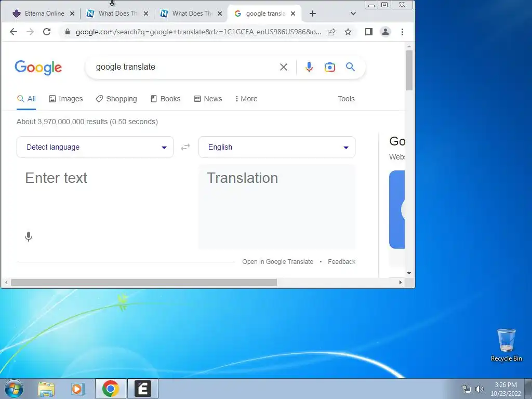Click the volume speaker tray icon
This screenshot has height=399, width=532.
point(480,389)
